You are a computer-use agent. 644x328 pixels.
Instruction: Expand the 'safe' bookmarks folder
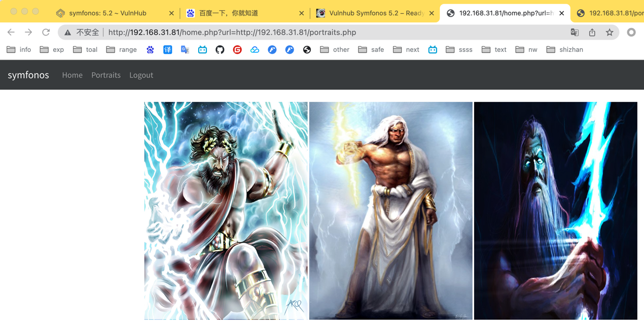coord(371,50)
